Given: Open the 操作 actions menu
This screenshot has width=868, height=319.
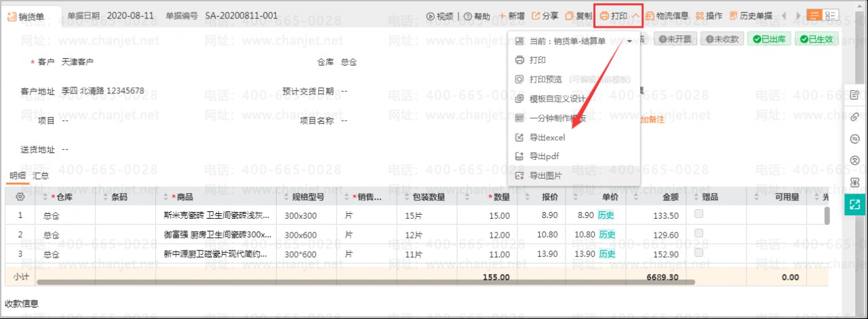Looking at the screenshot, I should coord(709,16).
